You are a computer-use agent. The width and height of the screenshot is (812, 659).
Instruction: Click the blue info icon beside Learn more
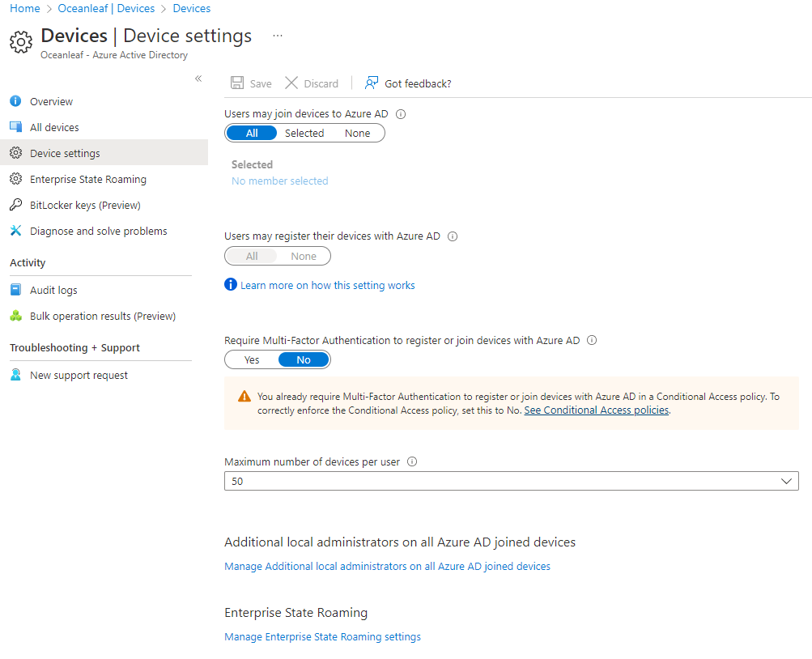click(231, 284)
